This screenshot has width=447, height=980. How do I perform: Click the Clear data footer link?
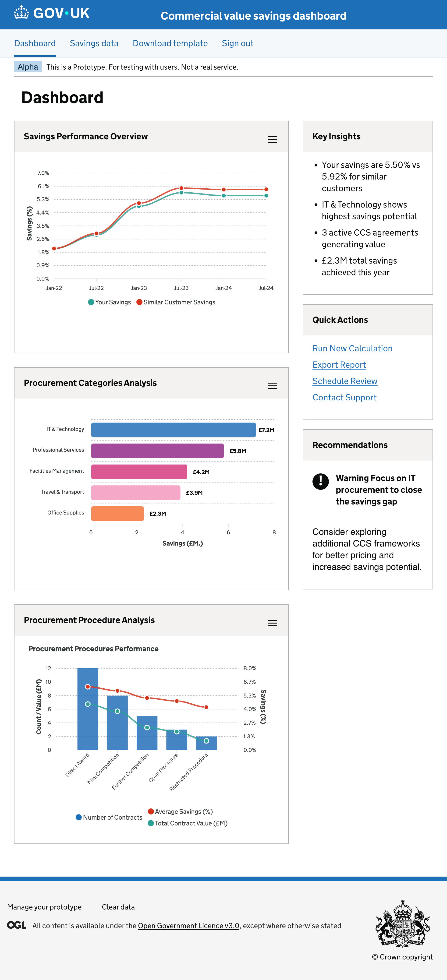(118, 907)
